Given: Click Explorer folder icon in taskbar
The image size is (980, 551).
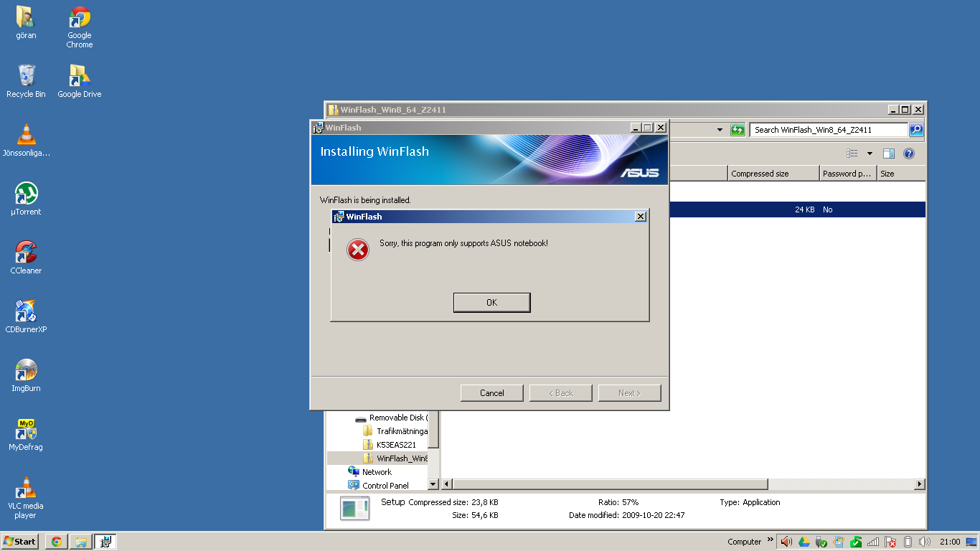Looking at the screenshot, I should pyautogui.click(x=81, y=542).
